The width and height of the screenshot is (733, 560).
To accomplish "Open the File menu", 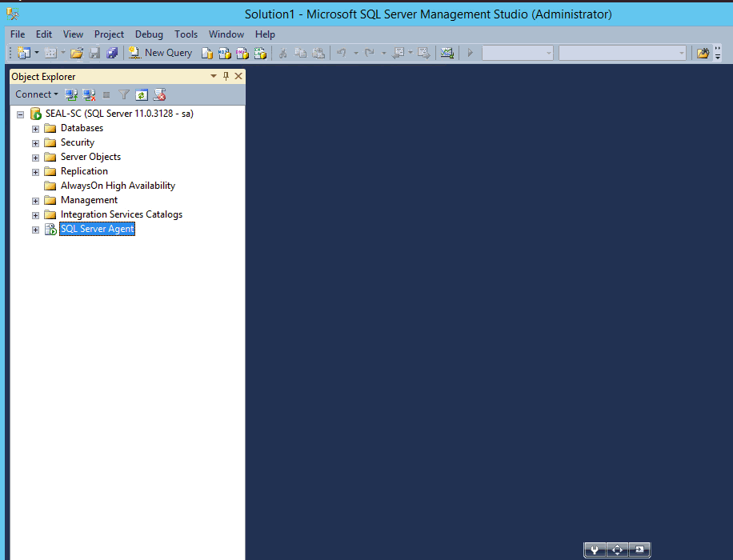I will click(x=18, y=34).
